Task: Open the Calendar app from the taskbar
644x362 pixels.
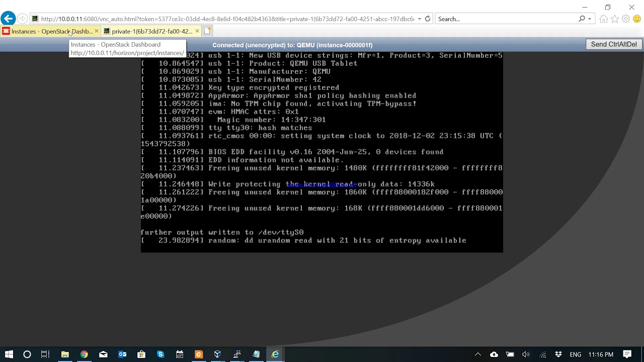Action: point(180,354)
